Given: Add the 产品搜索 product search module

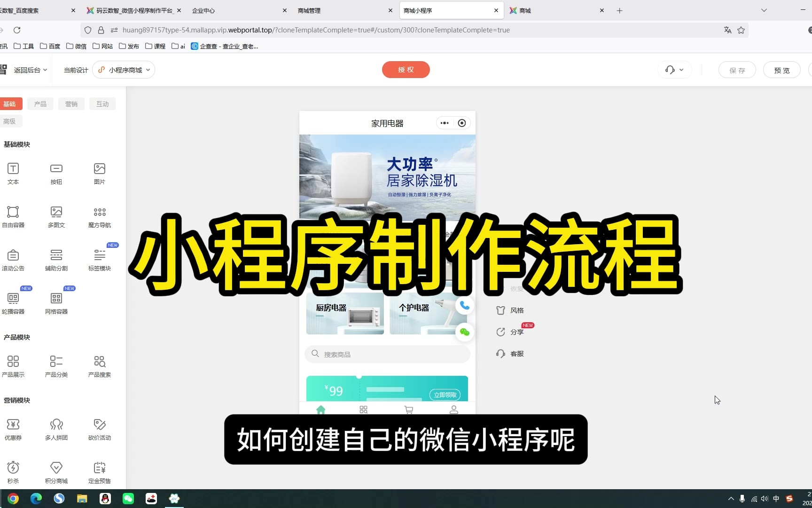Looking at the screenshot, I should 100,366.
